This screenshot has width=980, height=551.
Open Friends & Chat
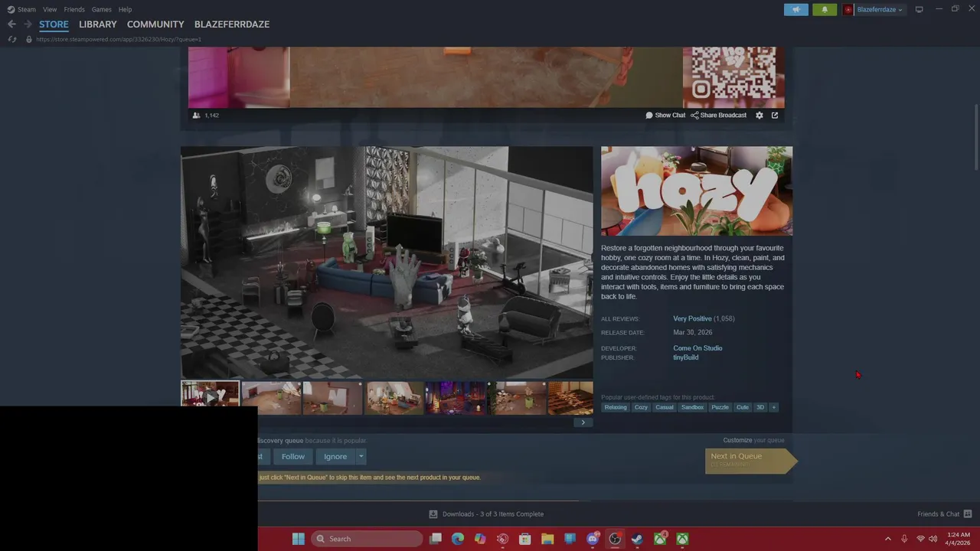[944, 514]
